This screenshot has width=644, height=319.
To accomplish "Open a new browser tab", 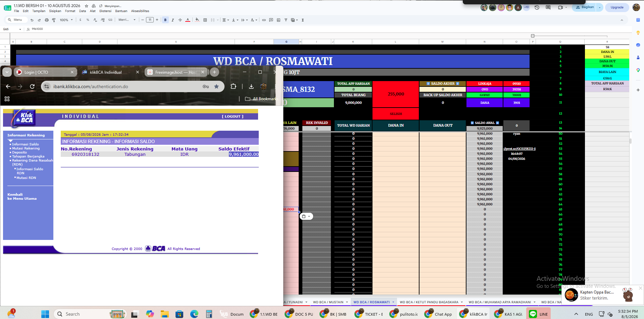I will 214,72.
